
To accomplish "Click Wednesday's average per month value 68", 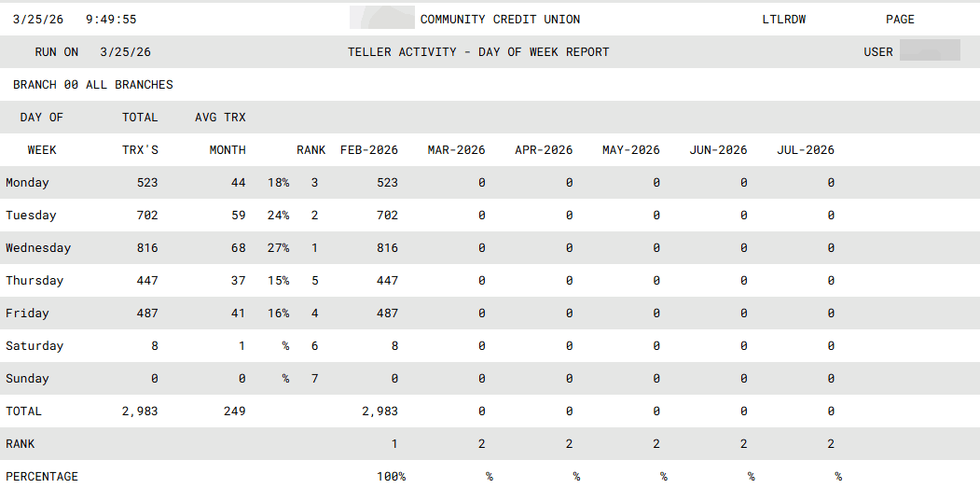I will [238, 248].
